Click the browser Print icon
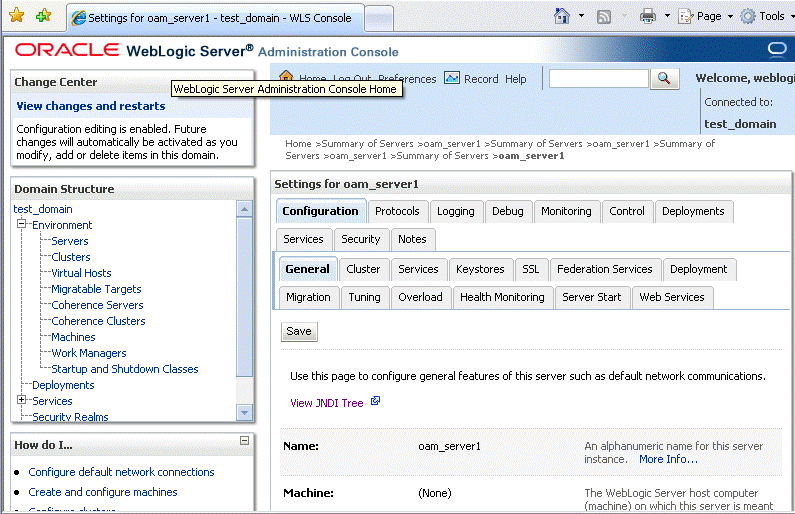Viewport: 795px width, 514px height. click(647, 16)
